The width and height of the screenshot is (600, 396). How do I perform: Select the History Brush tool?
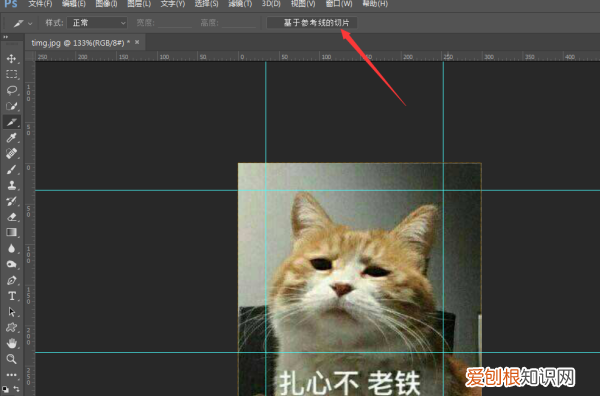11,201
